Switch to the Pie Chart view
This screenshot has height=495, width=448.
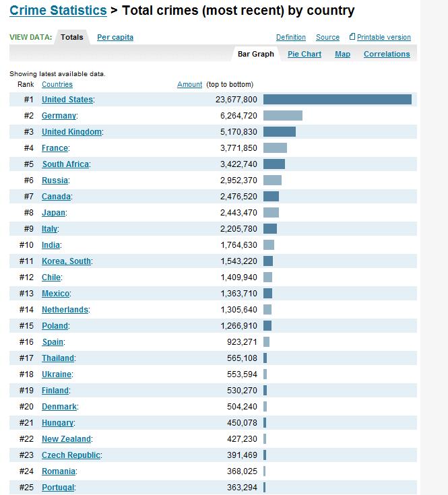tap(305, 54)
